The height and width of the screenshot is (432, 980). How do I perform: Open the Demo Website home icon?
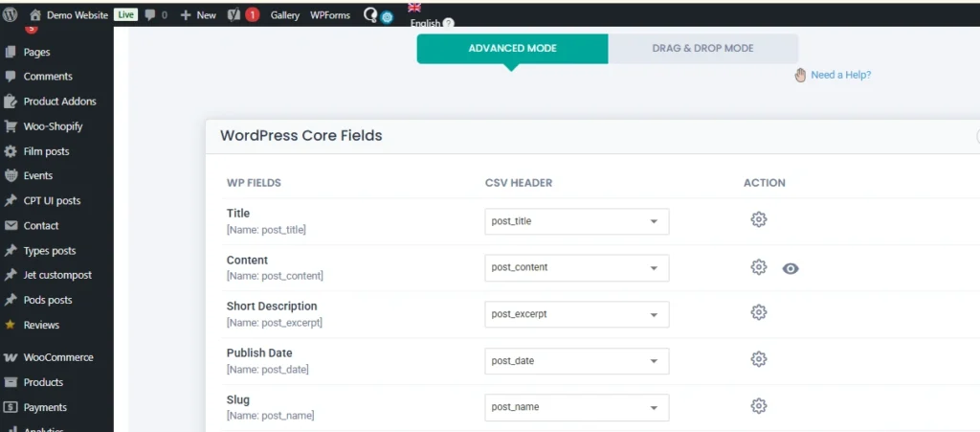click(x=35, y=15)
